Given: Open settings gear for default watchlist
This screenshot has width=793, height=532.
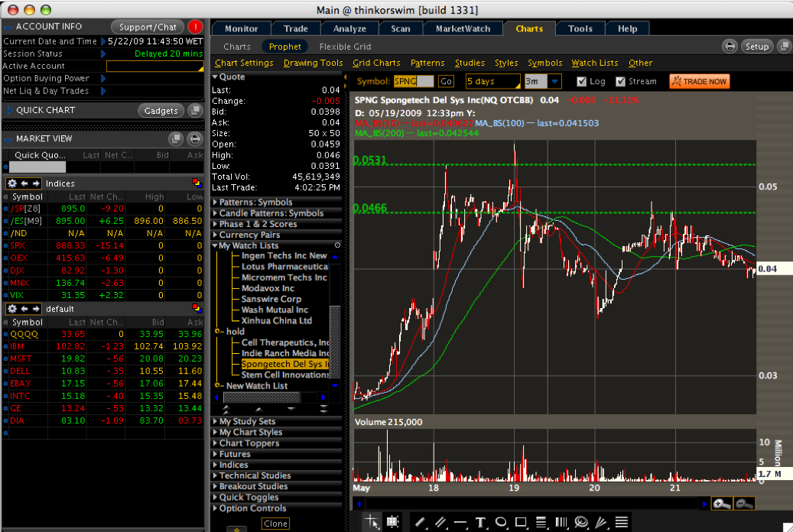Looking at the screenshot, I should click(12, 309).
